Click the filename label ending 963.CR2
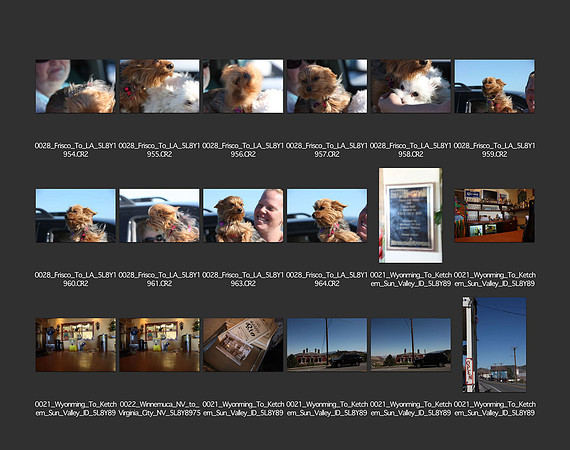This screenshot has height=450, width=570. click(243, 279)
